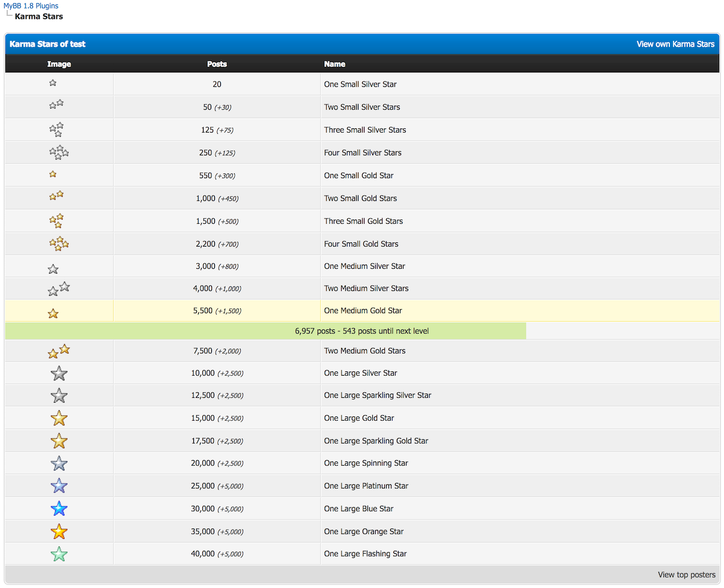The height and width of the screenshot is (588, 724).
Task: Click the Three Small Silver Stars icon
Action: pos(56,130)
